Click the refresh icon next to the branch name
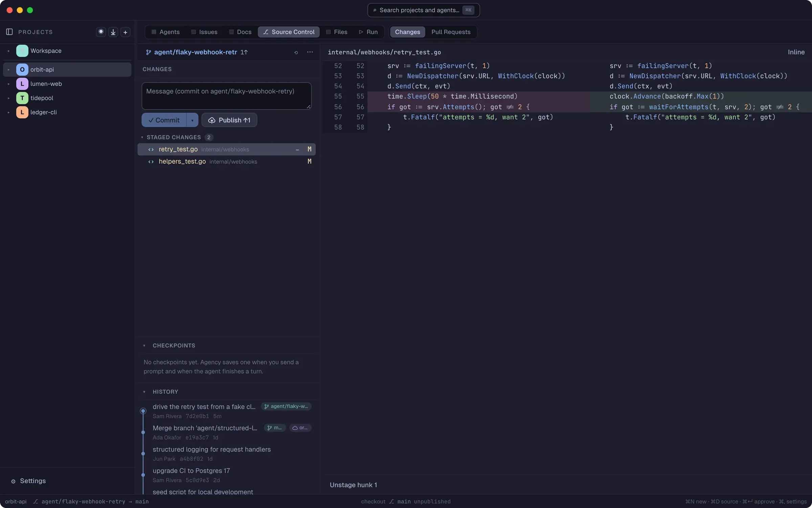This screenshot has width=812, height=508. (x=296, y=52)
